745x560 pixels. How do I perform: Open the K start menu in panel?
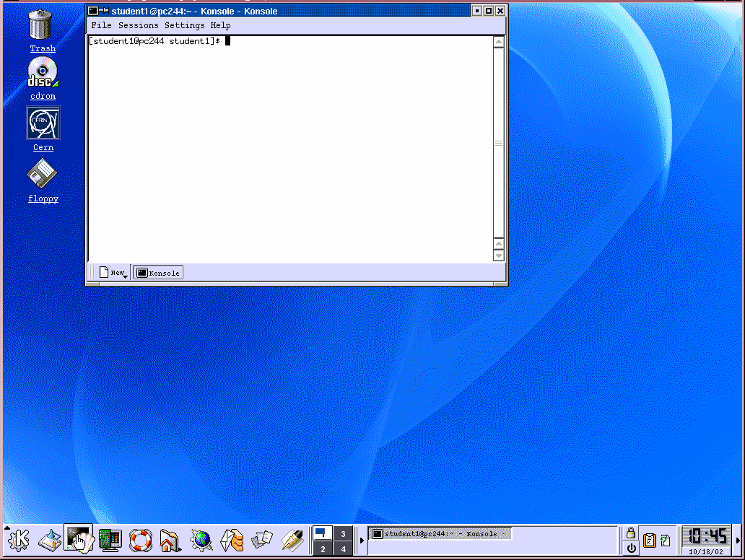click(19, 540)
